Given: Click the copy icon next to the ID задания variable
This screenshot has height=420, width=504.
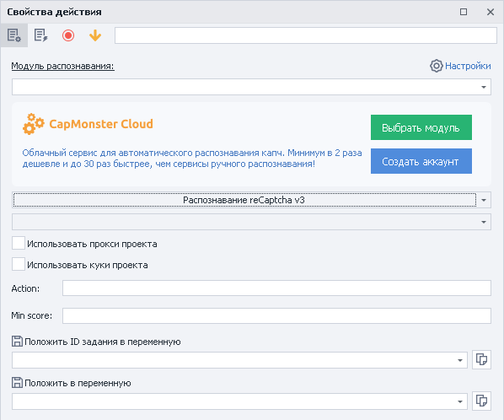Looking at the screenshot, I should coord(481,359).
